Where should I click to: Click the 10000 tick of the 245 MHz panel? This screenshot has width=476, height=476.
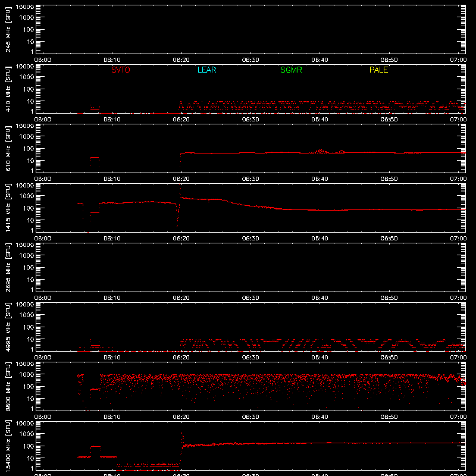coord(25,7)
